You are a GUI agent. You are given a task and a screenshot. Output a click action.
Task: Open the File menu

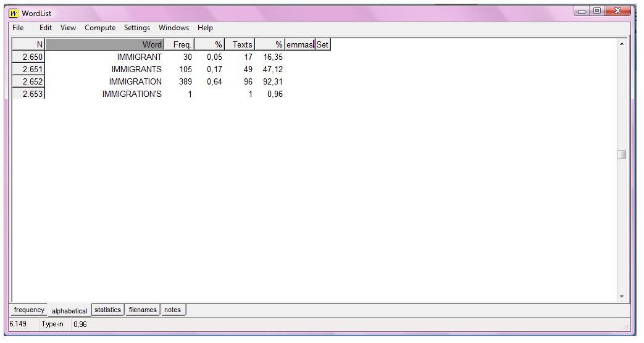pyautogui.click(x=18, y=28)
